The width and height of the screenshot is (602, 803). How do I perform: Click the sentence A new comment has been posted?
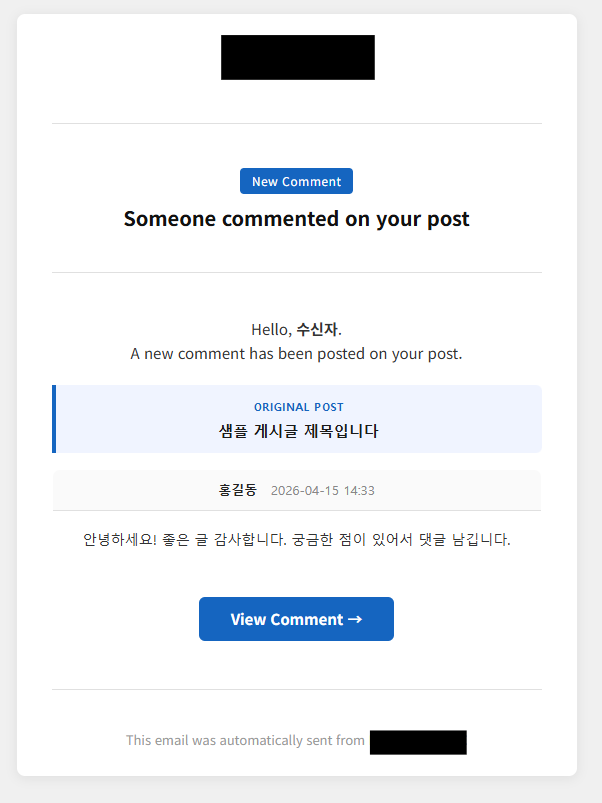[296, 354]
